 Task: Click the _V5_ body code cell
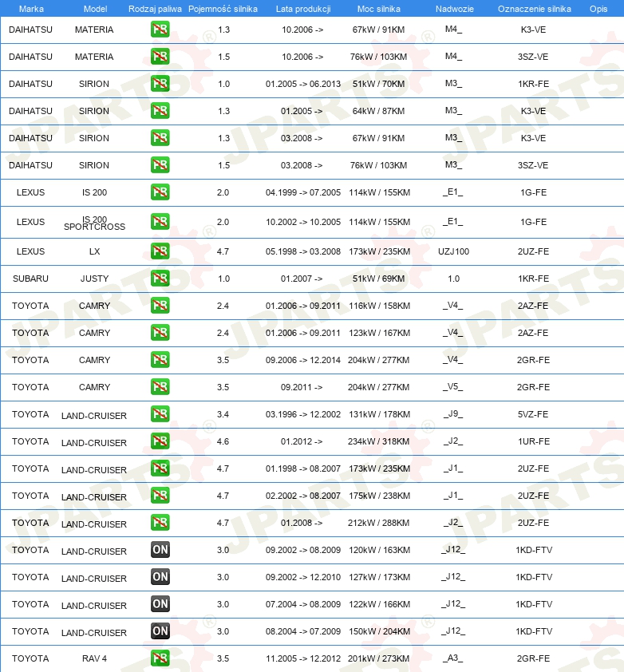point(453,387)
